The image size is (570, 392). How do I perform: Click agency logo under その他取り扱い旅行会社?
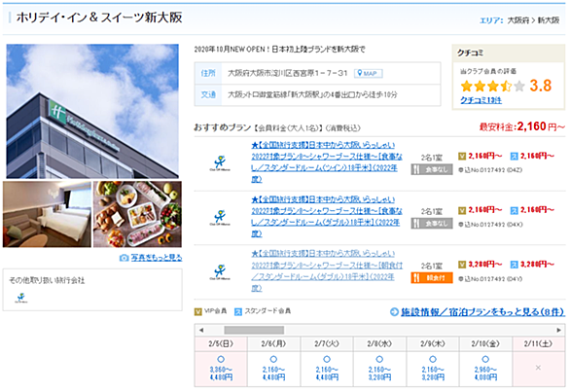(x=21, y=298)
